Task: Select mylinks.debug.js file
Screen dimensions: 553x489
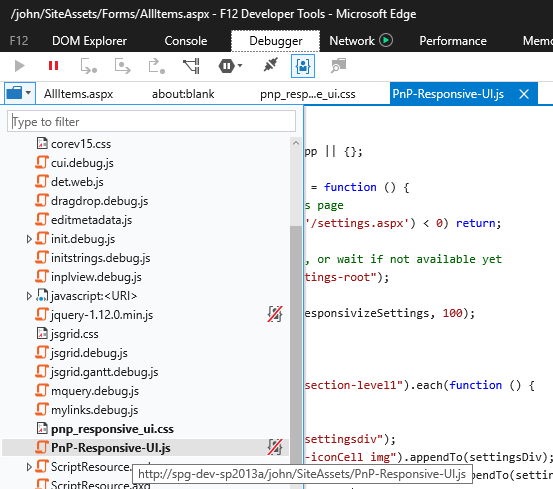Action: (95, 410)
